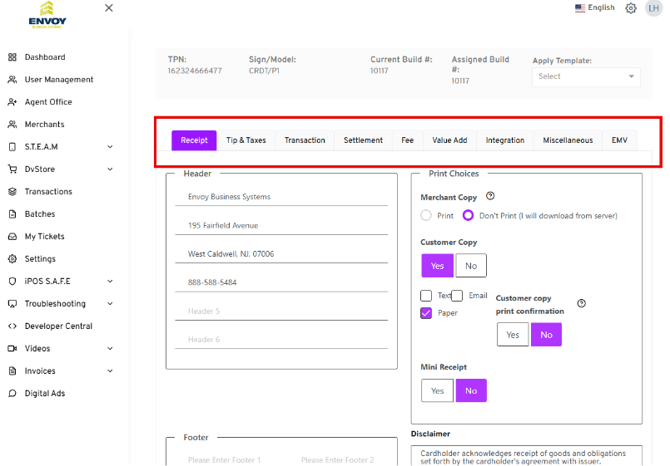
Task: Click the User Management people icon
Action: point(12,79)
